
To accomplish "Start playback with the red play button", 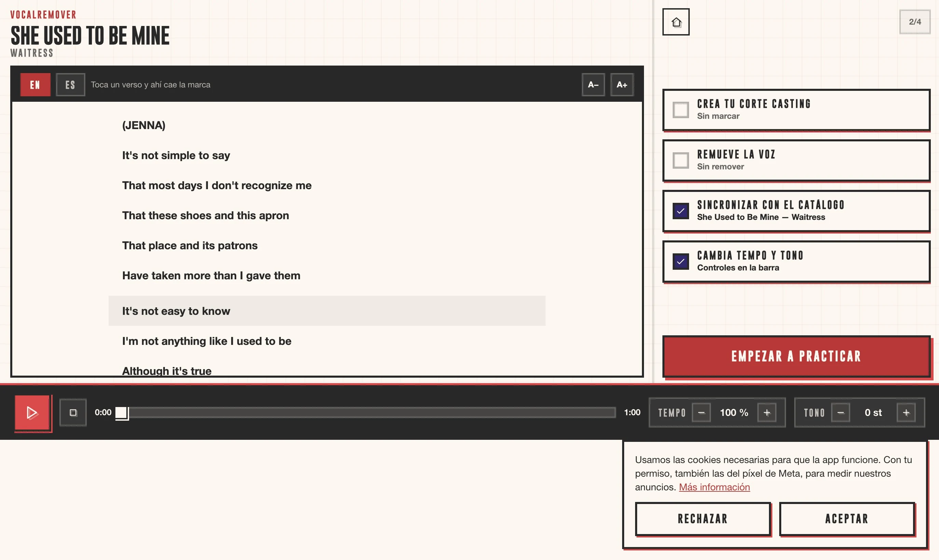I will (x=32, y=412).
